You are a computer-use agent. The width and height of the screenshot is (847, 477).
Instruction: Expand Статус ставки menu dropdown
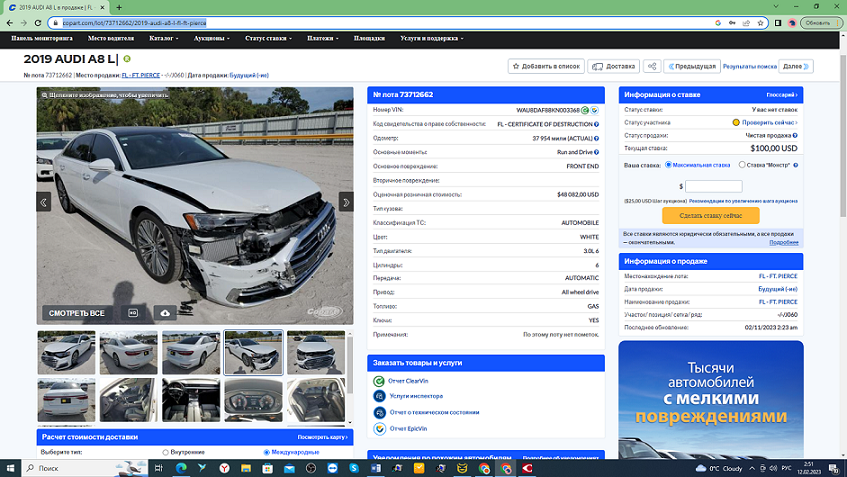268,38
